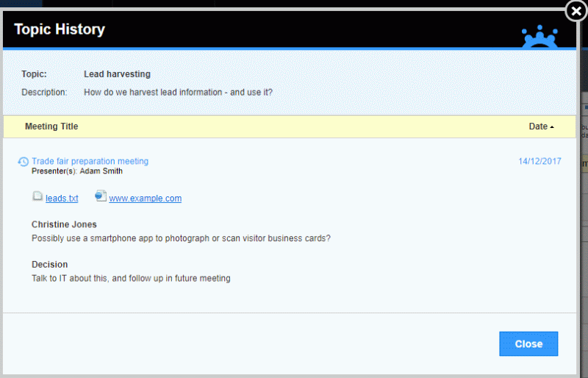The width and height of the screenshot is (588, 378).
Task: Click the blue crown logo in header
Action: point(539,37)
